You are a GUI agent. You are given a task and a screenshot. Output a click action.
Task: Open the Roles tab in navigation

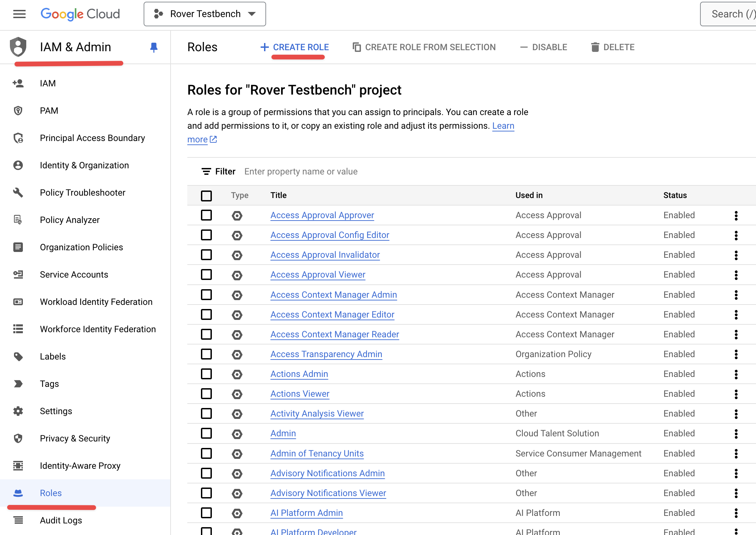[51, 493]
